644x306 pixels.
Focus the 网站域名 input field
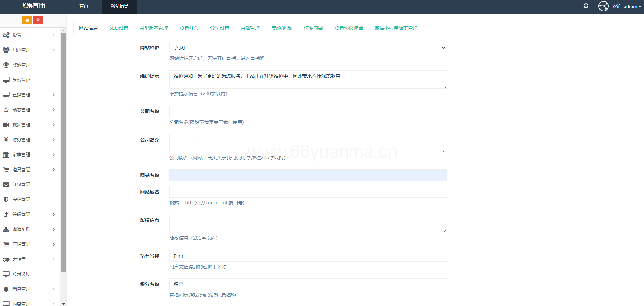click(308, 192)
